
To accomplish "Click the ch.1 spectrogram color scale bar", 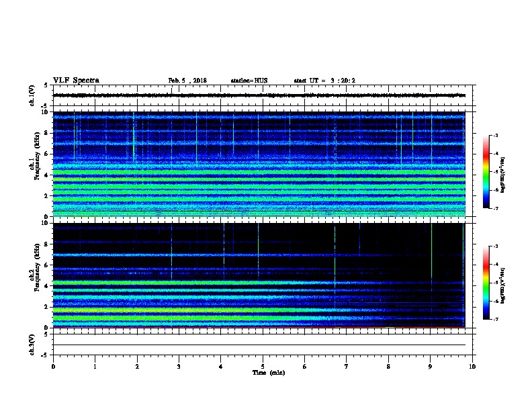I will pyautogui.click(x=486, y=172).
